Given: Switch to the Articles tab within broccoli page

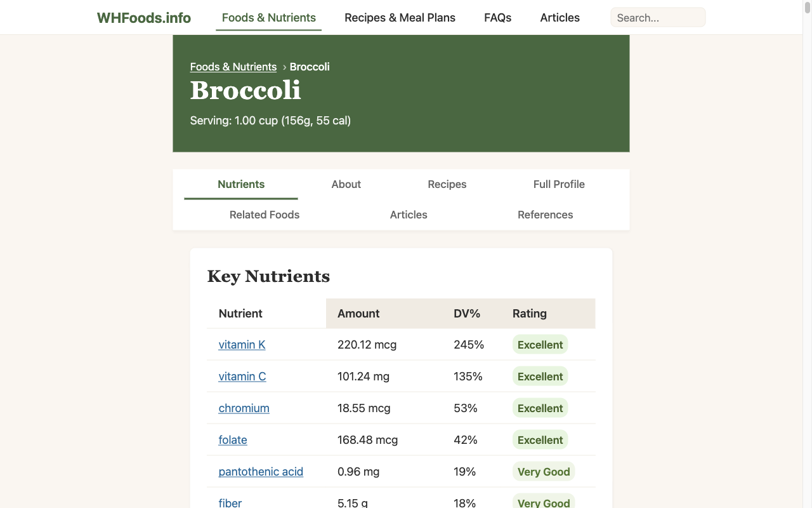Looking at the screenshot, I should click(x=409, y=215).
